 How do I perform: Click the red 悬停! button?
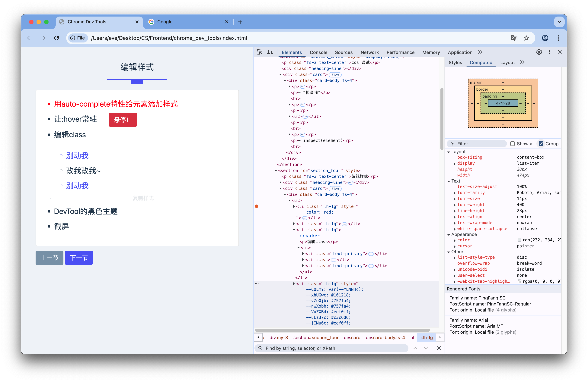coord(123,120)
